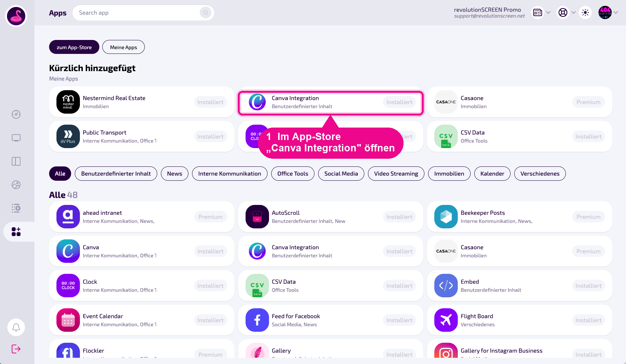Click the Flockler app title
The width and height of the screenshot is (626, 364).
[93, 350]
